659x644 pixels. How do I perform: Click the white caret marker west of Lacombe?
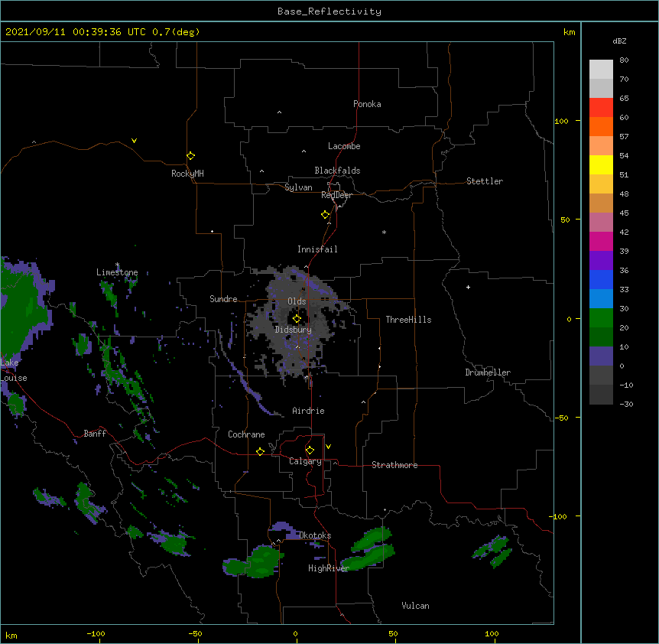[x=304, y=151]
